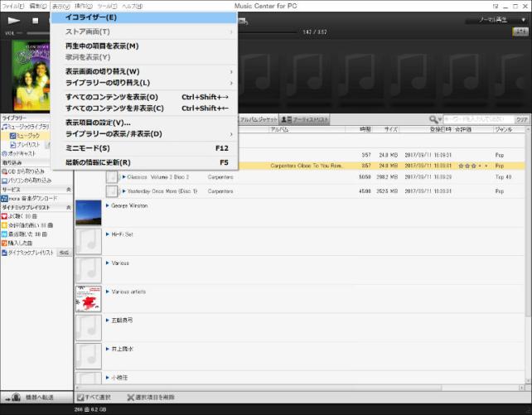The width and height of the screenshot is (532, 415).
Task: Switch to アルバムジャケット view tab
Action: tap(258, 119)
